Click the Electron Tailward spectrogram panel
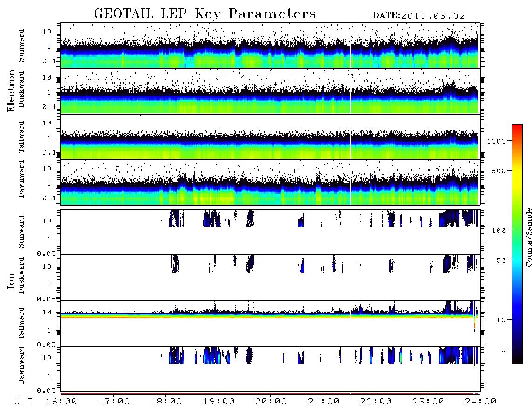The image size is (532, 410). pyautogui.click(x=270, y=137)
